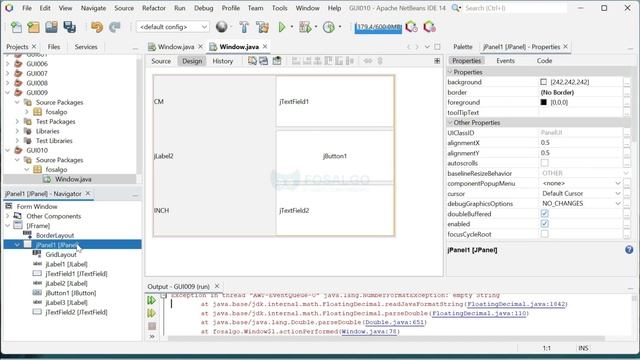This screenshot has height=360, width=640.
Task: Click the Undo toolbar icon
Action: (x=97, y=27)
